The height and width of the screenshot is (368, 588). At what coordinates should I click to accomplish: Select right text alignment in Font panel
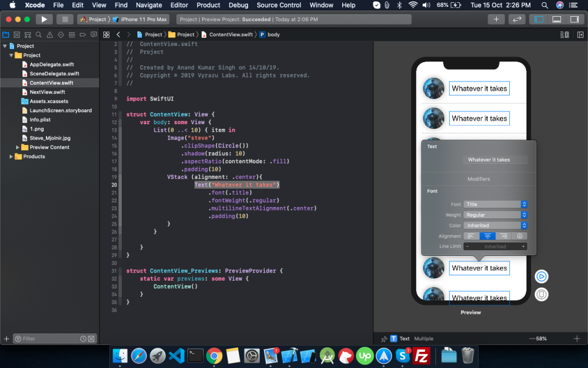click(504, 236)
